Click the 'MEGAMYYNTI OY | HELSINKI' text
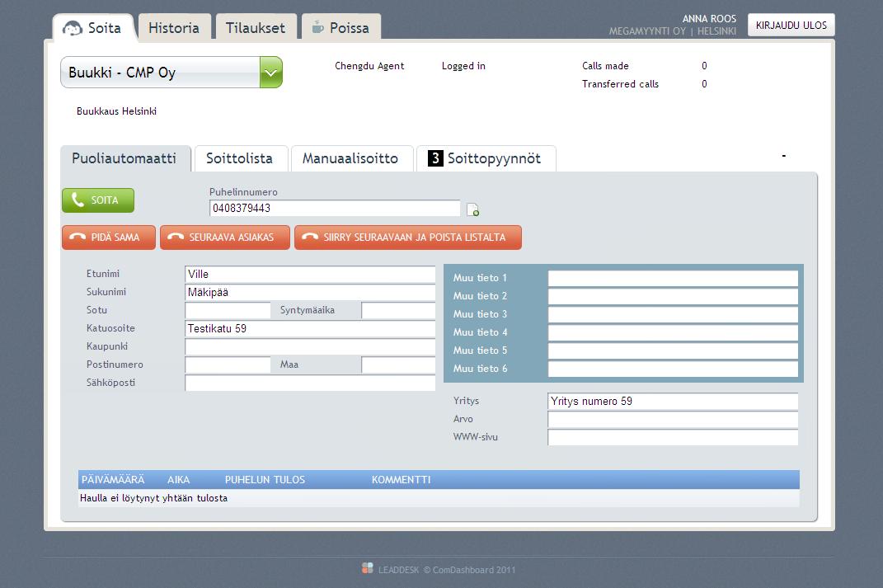 673,31
